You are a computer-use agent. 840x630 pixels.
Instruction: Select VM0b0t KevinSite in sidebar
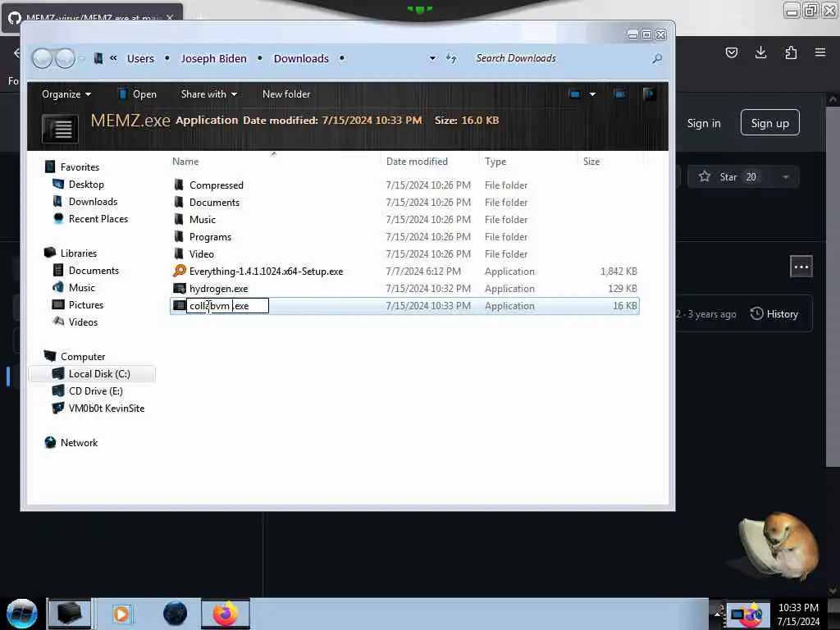click(106, 409)
